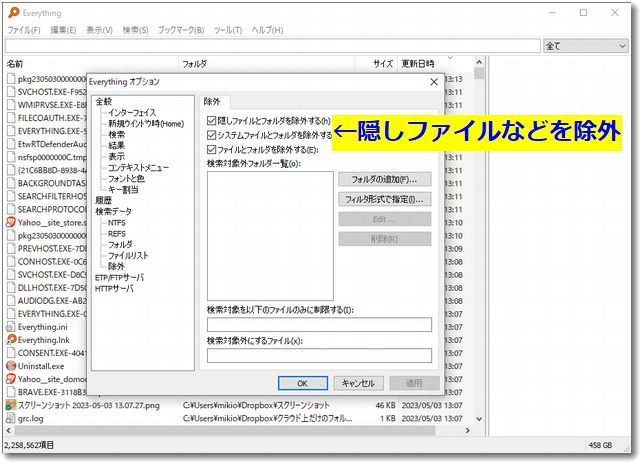Click the FILECOAUTH.EXE file icon
Viewport: 640px width, 462px height.
click(11, 118)
